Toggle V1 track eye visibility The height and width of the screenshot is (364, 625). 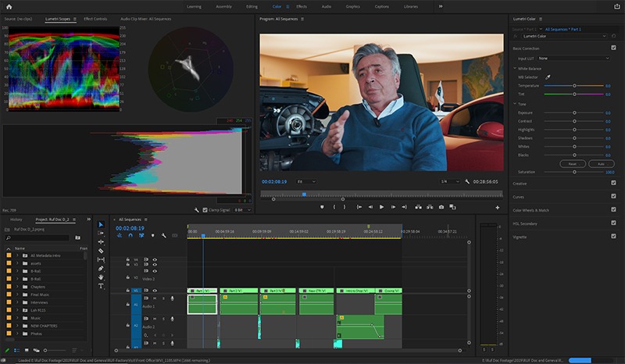(x=155, y=291)
